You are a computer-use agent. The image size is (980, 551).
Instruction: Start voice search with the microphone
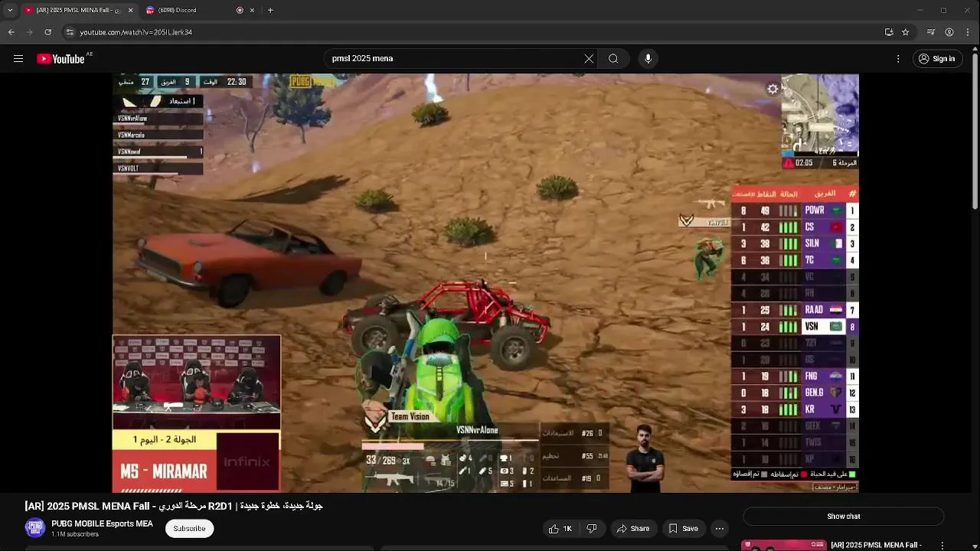648,59
